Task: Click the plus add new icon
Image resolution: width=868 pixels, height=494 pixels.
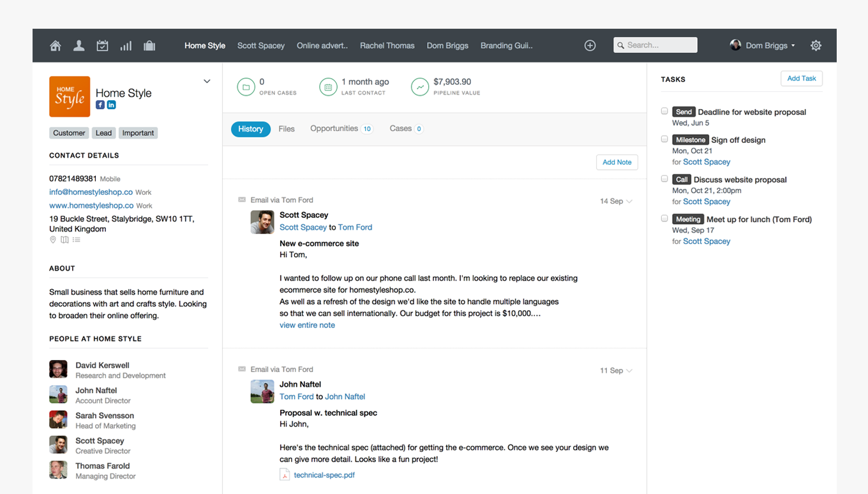Action: pyautogui.click(x=590, y=45)
